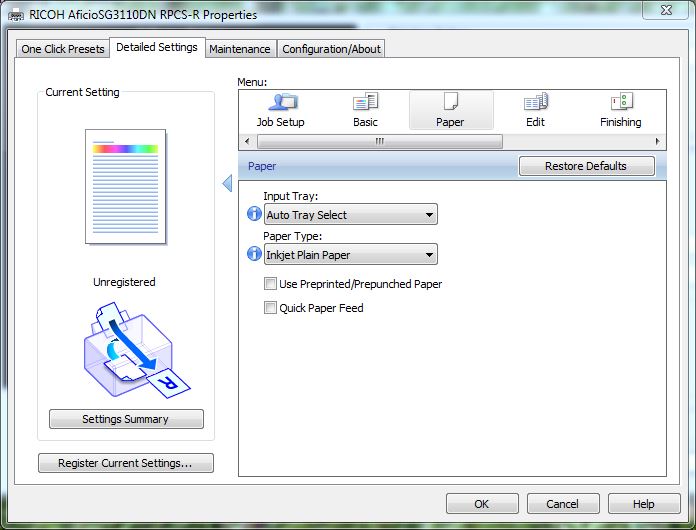Switch to the One Click Presets tab

pos(63,49)
